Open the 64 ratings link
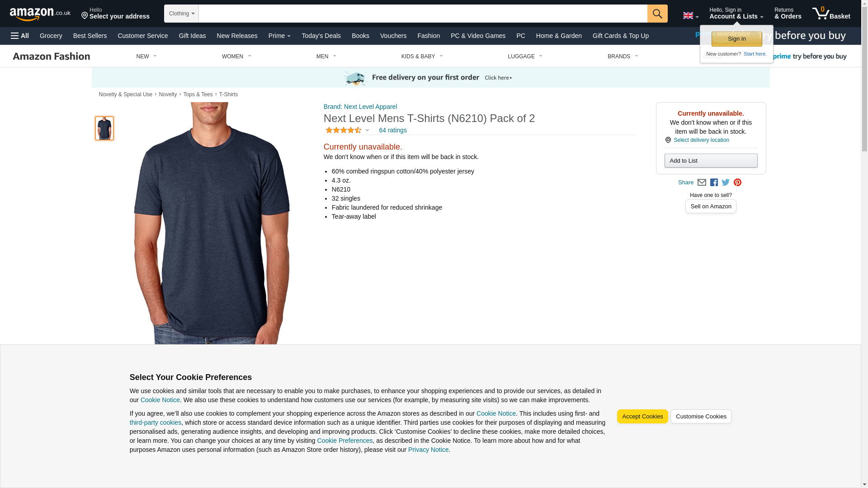 (392, 130)
